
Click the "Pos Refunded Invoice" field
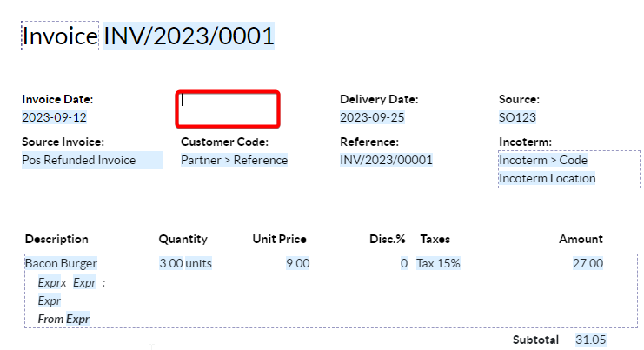pyautogui.click(x=79, y=160)
